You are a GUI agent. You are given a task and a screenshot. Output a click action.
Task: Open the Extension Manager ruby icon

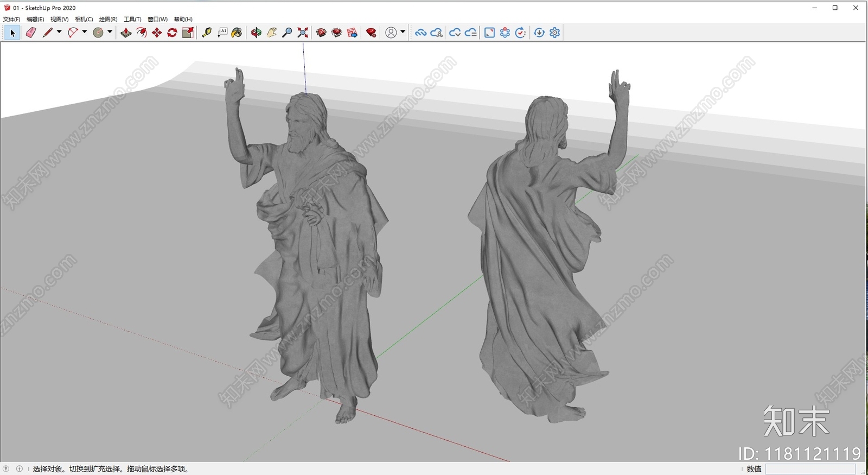(x=371, y=33)
